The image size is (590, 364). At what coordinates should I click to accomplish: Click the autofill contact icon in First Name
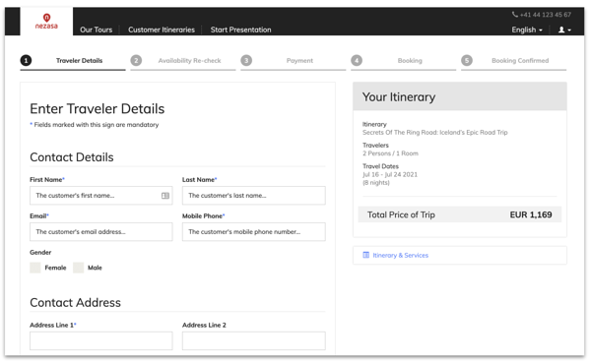[x=165, y=196]
